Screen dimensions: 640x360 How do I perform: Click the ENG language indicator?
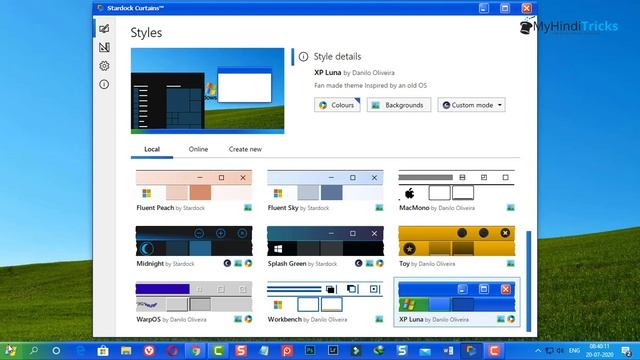(574, 351)
